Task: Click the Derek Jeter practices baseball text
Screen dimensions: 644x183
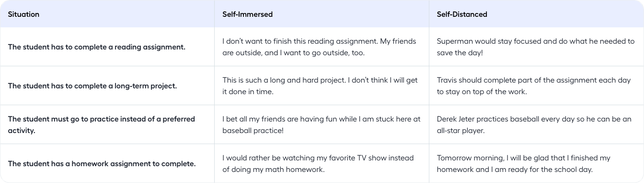Action: click(534, 124)
